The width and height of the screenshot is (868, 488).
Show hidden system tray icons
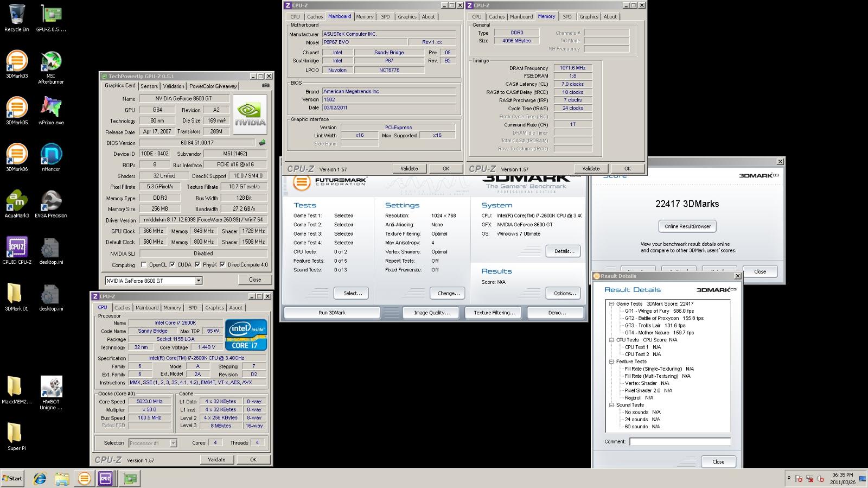pyautogui.click(x=789, y=478)
